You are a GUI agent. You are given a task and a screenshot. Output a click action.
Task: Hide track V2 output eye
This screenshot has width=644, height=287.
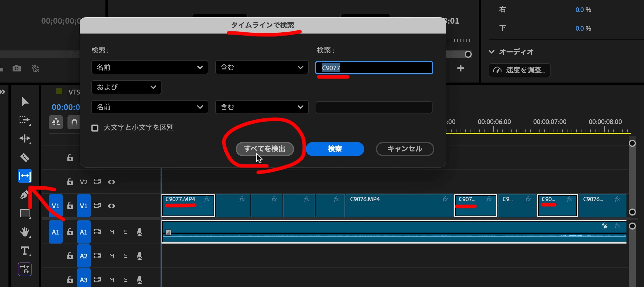tap(112, 182)
